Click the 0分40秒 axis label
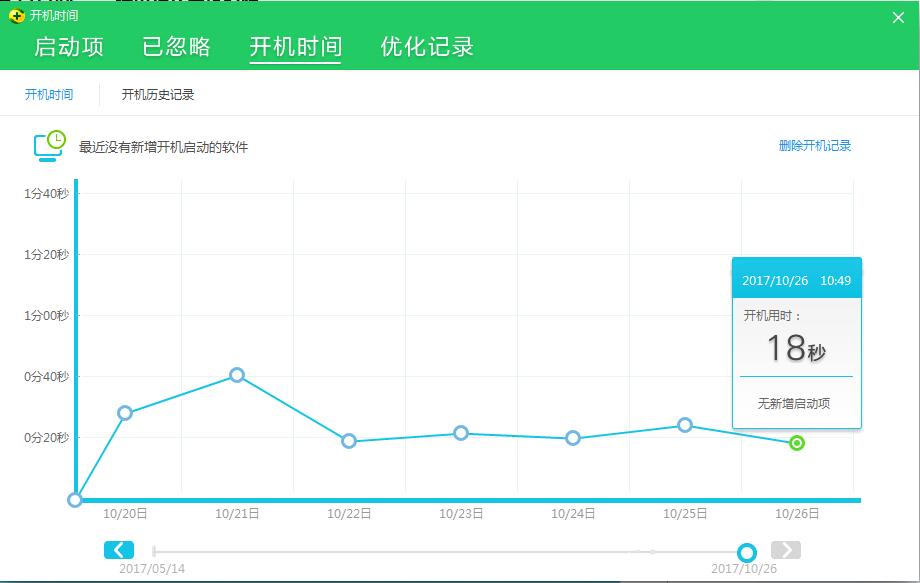This screenshot has width=920, height=583. point(46,377)
